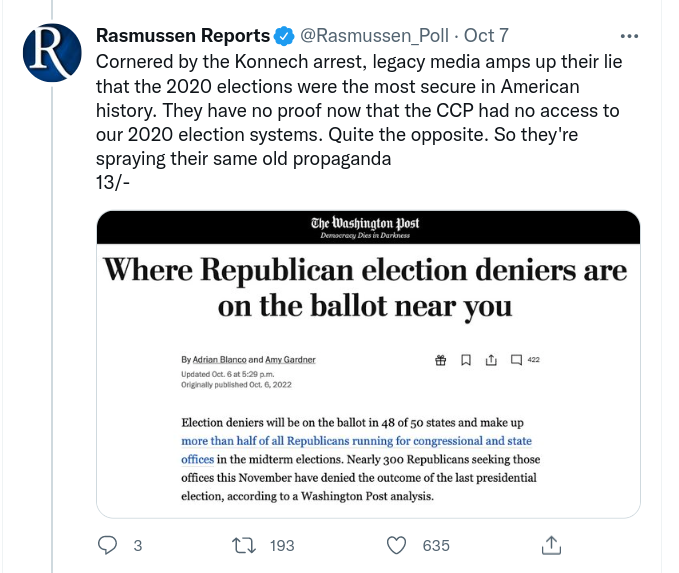The height and width of the screenshot is (573, 679).
Task: Like the tweet with 635 likes
Action: (398, 545)
